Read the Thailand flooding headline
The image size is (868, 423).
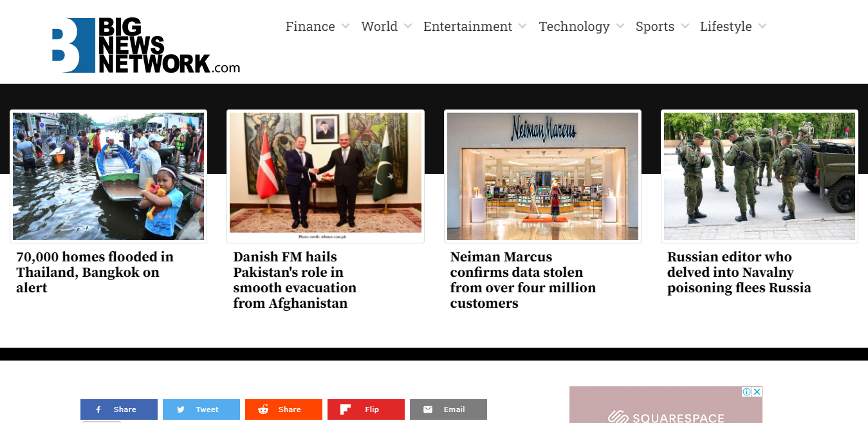click(95, 272)
